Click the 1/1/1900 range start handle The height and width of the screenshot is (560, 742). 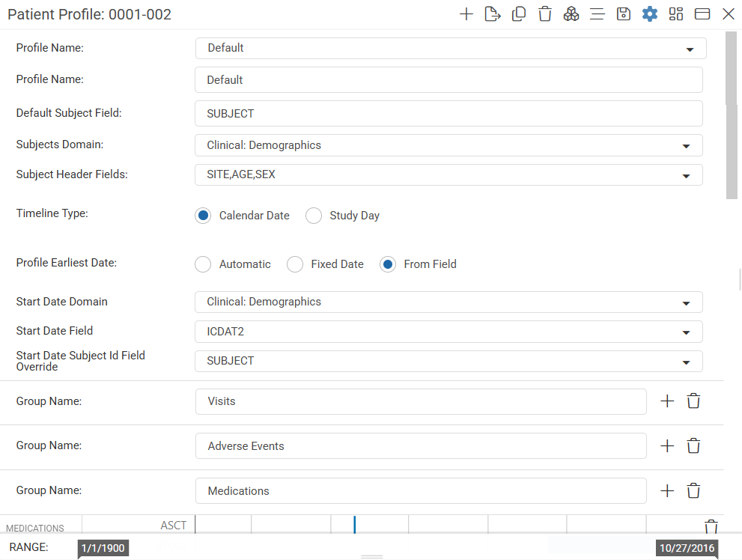pyautogui.click(x=103, y=548)
